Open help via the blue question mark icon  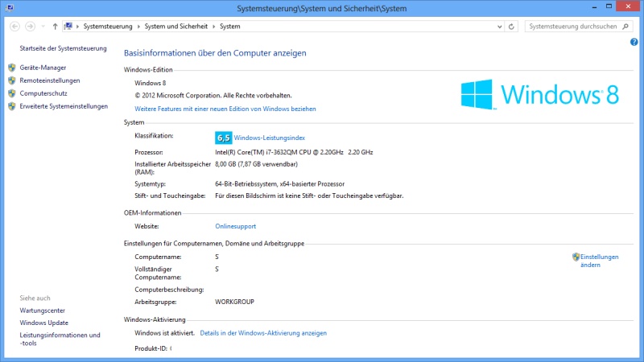[634, 41]
